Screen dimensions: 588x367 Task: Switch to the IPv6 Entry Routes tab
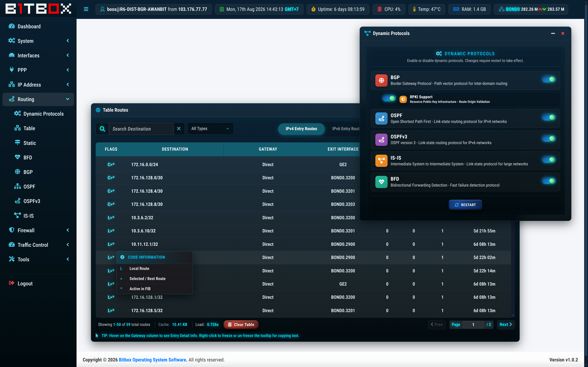pyautogui.click(x=345, y=129)
